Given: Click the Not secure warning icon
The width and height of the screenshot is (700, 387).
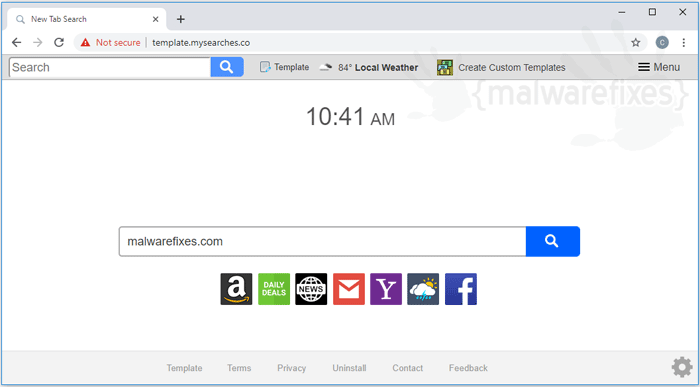Looking at the screenshot, I should click(85, 42).
